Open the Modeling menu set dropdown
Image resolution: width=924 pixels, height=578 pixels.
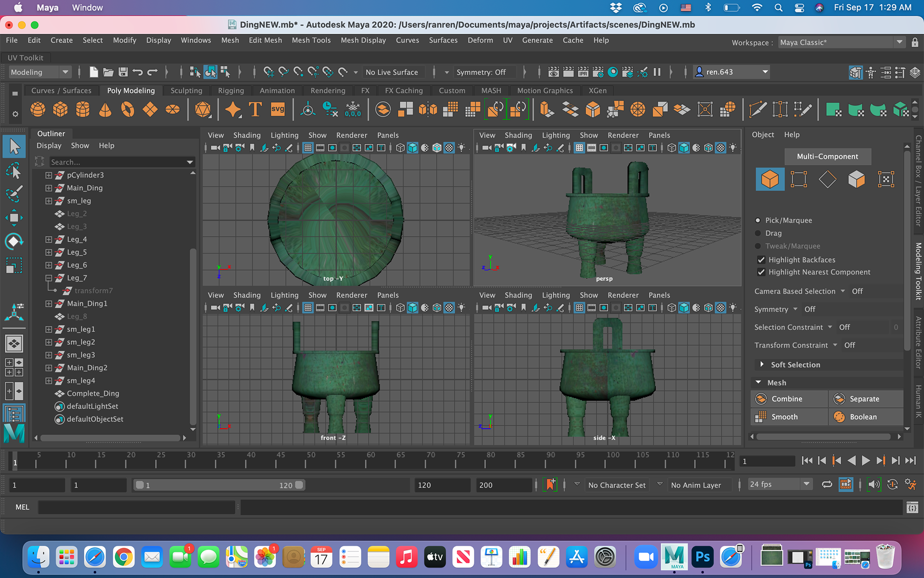[40, 72]
